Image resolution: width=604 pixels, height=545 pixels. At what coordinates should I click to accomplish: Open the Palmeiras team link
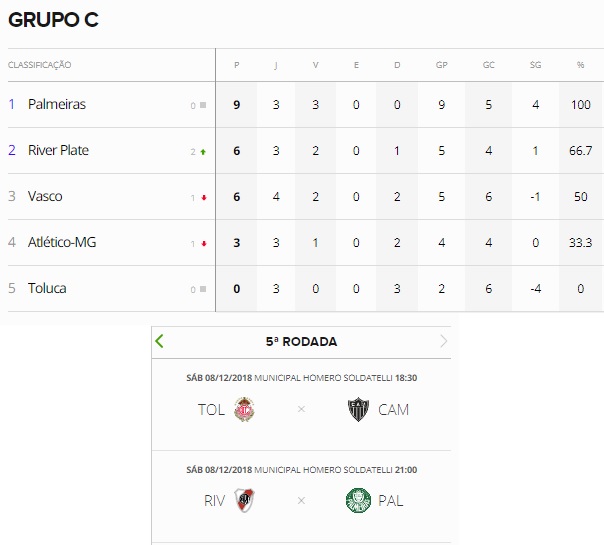coord(57,104)
